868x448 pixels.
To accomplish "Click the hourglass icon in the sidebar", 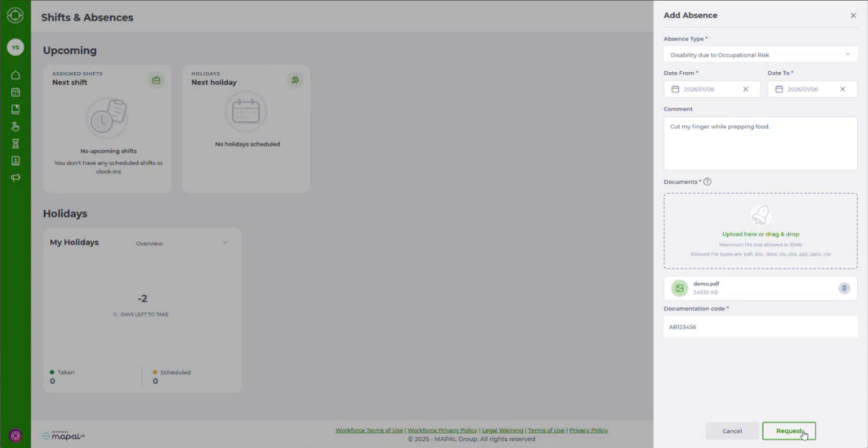I will [x=15, y=143].
